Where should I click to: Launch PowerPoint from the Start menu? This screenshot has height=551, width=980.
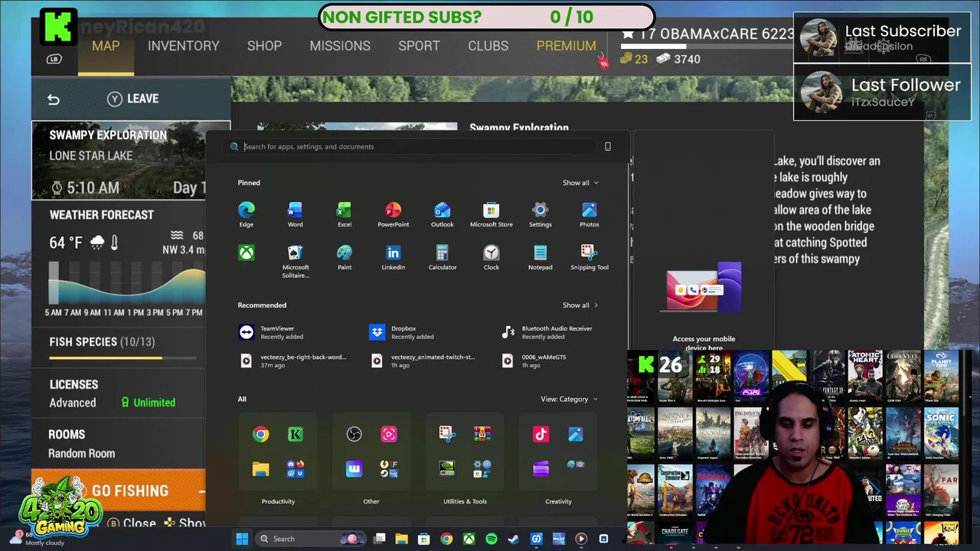pos(393,214)
